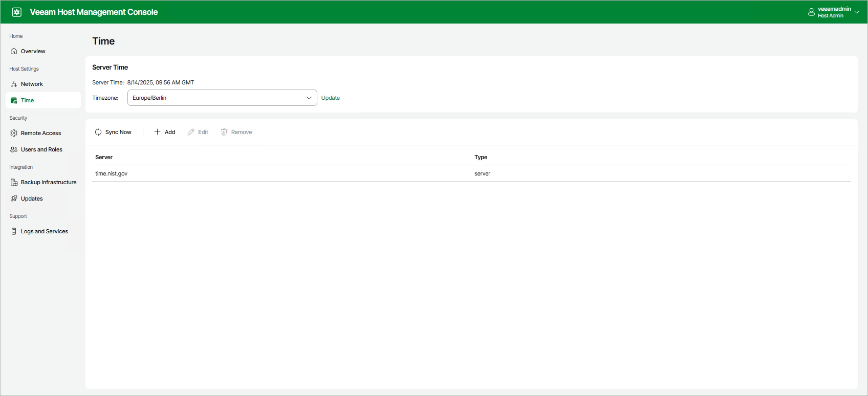Expand the veeamadmin user menu chevron
Screen dimensions: 868x396
tap(857, 12)
